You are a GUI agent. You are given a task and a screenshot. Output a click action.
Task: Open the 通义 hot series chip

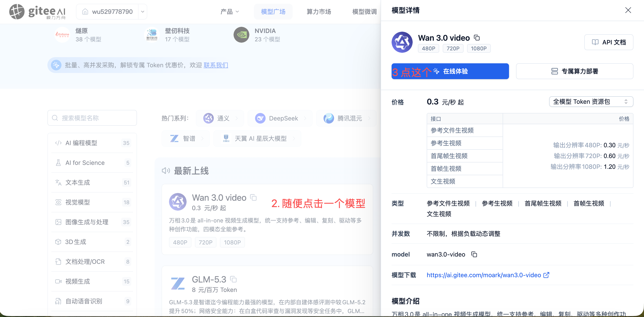click(220, 118)
